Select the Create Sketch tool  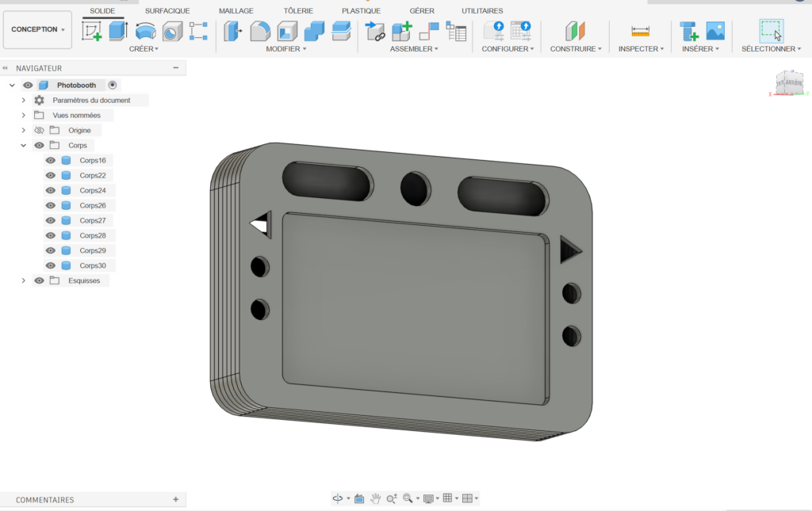point(92,31)
